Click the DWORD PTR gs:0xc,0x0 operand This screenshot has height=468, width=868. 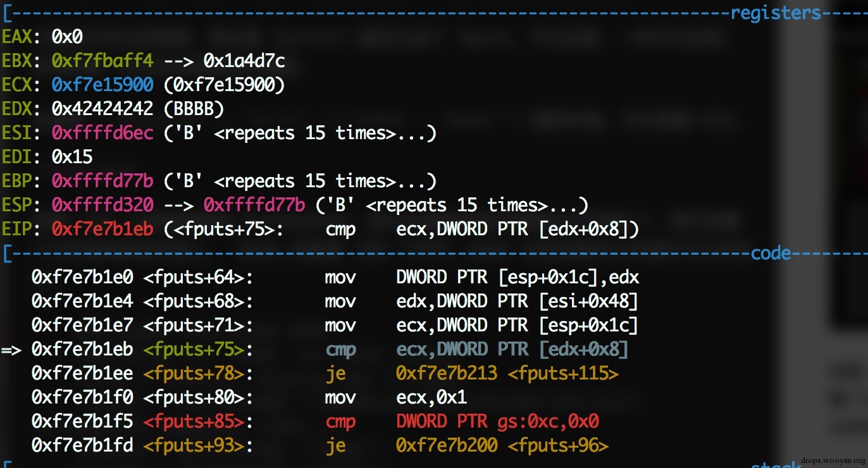[x=497, y=422]
